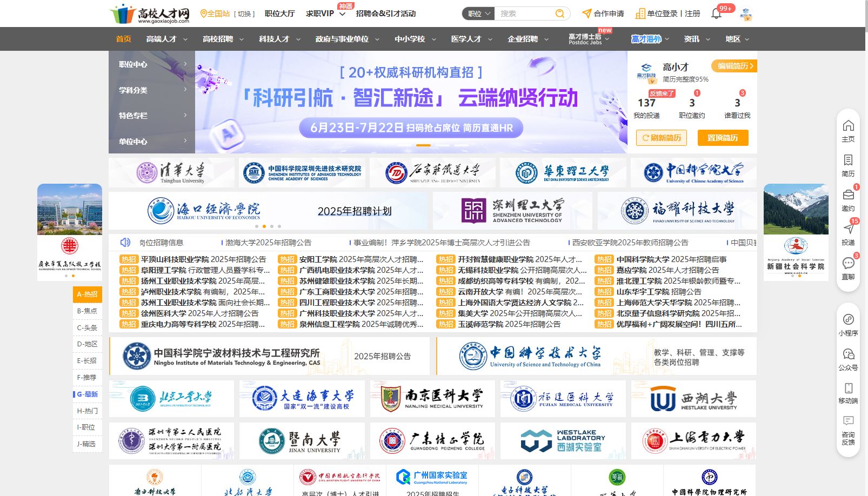This screenshot has width=868, height=496.
Task: Expand 资讯 nav dropdown
Action: click(708, 39)
